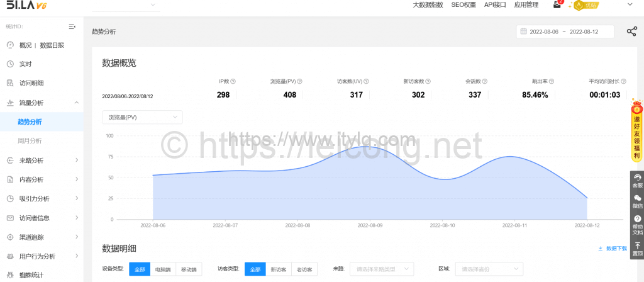Select 移动端 device type
644x282 pixels.
(189, 269)
